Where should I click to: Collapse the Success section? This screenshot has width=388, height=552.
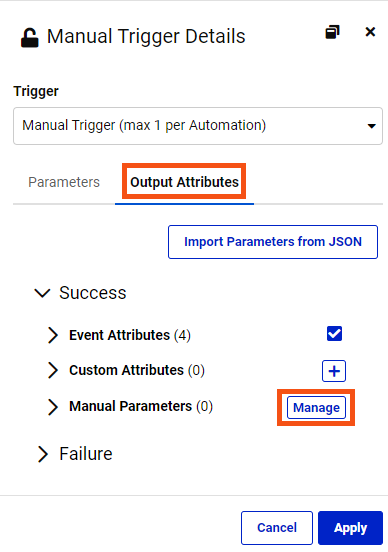42,293
